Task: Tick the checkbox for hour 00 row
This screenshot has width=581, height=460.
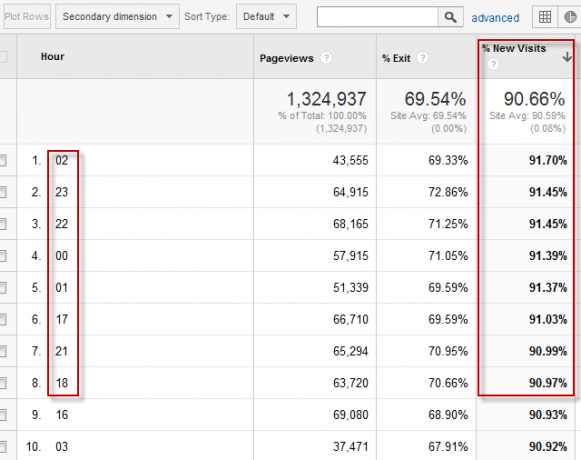Action: (2, 256)
